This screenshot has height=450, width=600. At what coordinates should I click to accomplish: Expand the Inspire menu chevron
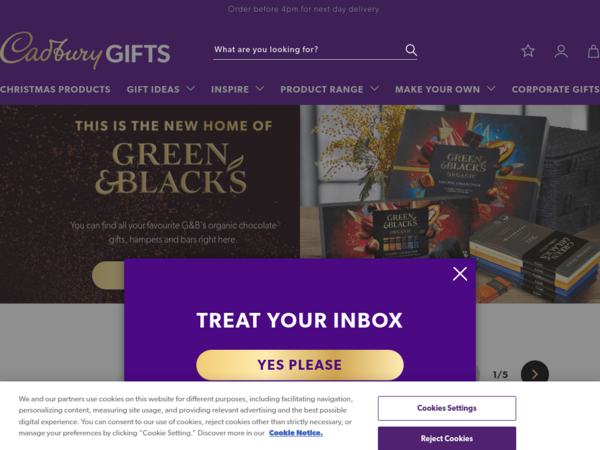[x=260, y=89]
